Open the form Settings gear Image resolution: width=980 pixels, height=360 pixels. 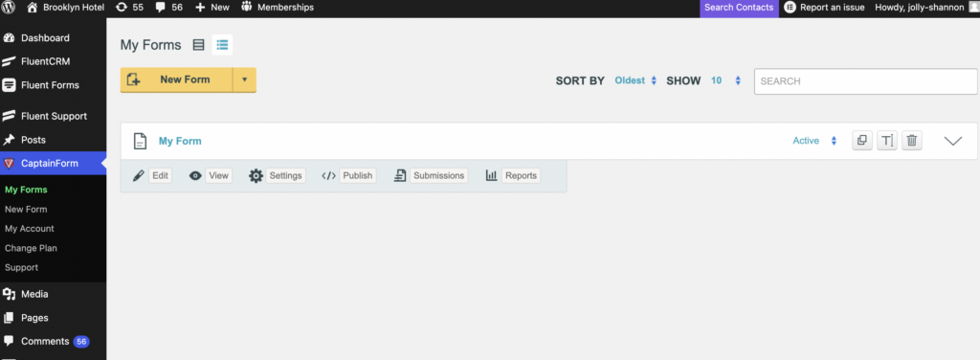277,175
